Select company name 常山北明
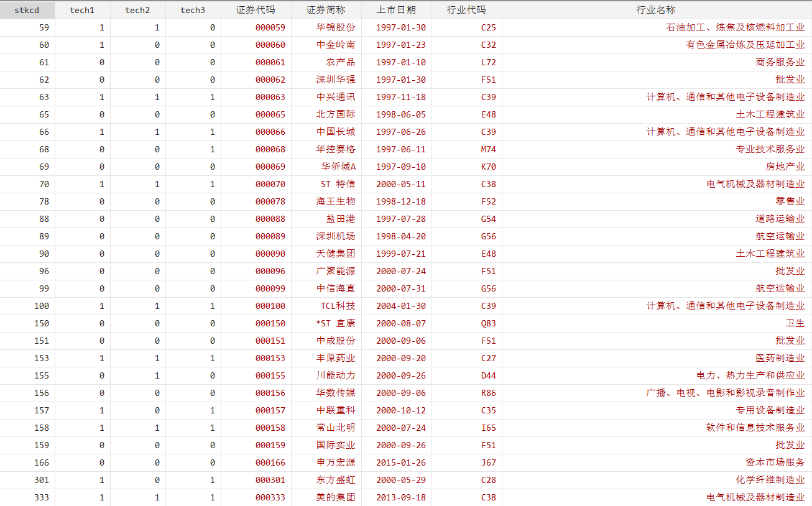The width and height of the screenshot is (812, 506). (336, 428)
